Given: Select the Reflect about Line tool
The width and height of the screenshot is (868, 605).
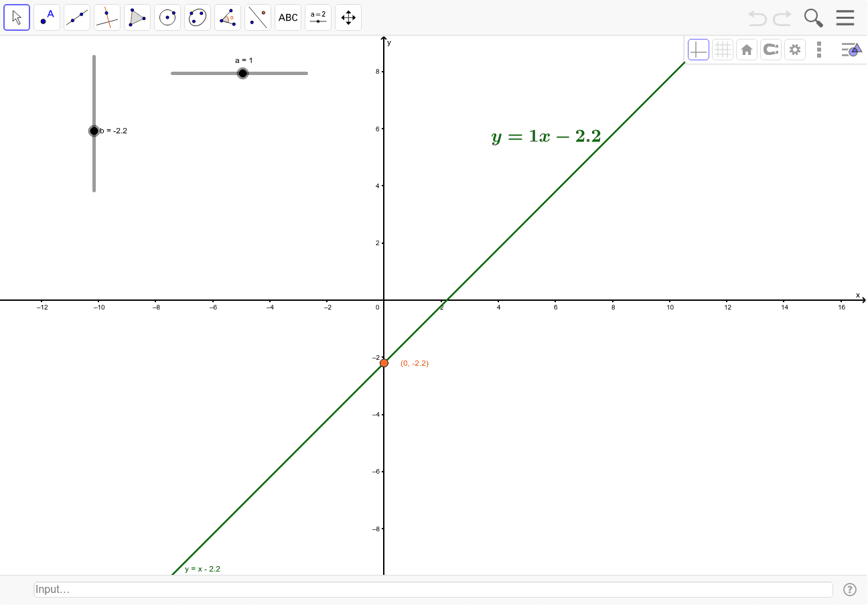Looking at the screenshot, I should 258,17.
